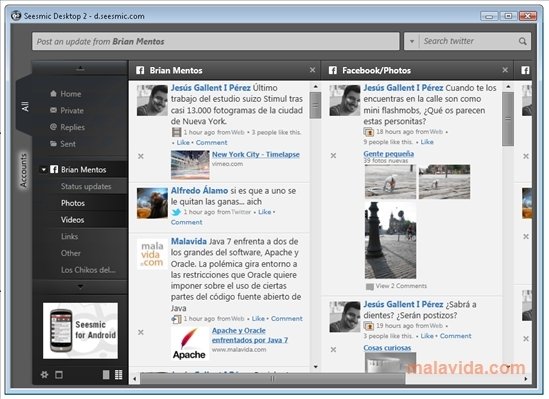This screenshot has height=399, width=549.
Task: Switch to the All vertical tab
Action: tap(25, 106)
